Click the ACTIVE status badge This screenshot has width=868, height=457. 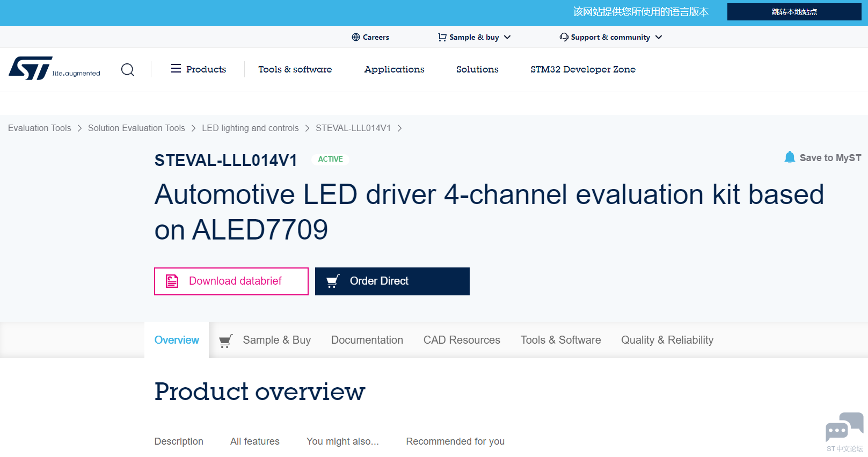coord(330,159)
